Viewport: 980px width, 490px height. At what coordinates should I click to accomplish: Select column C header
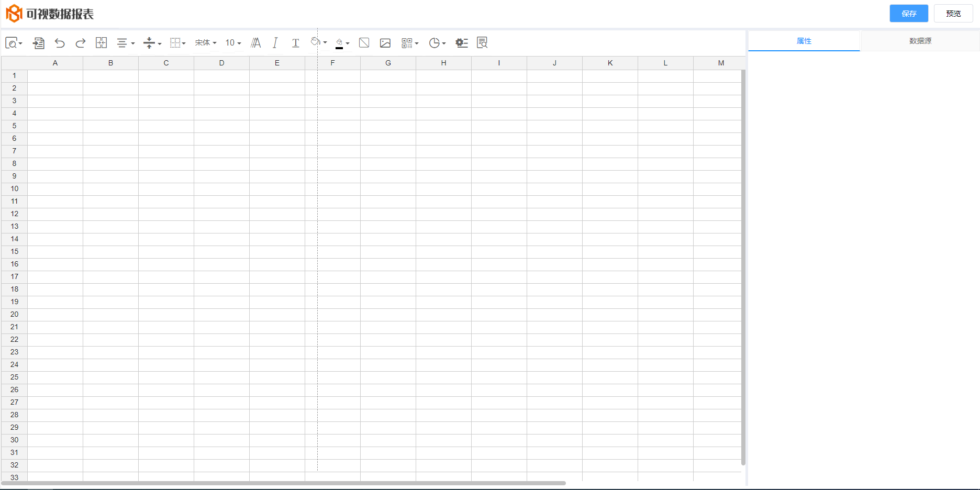tap(166, 63)
